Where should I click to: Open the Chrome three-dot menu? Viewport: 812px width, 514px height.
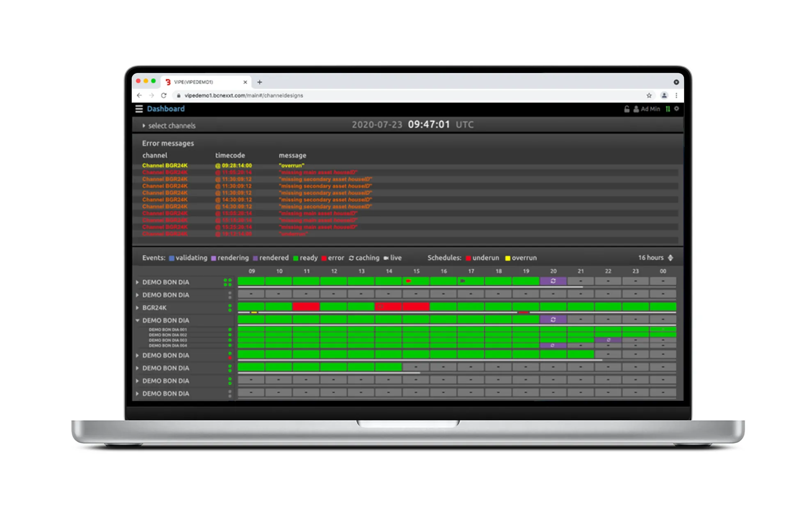point(677,96)
